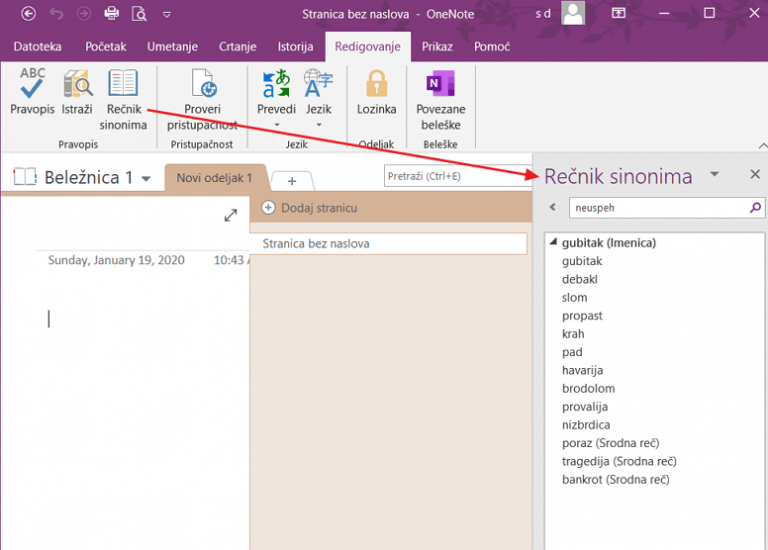Select synonym debakl
Screen dimensions: 768x550
(x=580, y=279)
